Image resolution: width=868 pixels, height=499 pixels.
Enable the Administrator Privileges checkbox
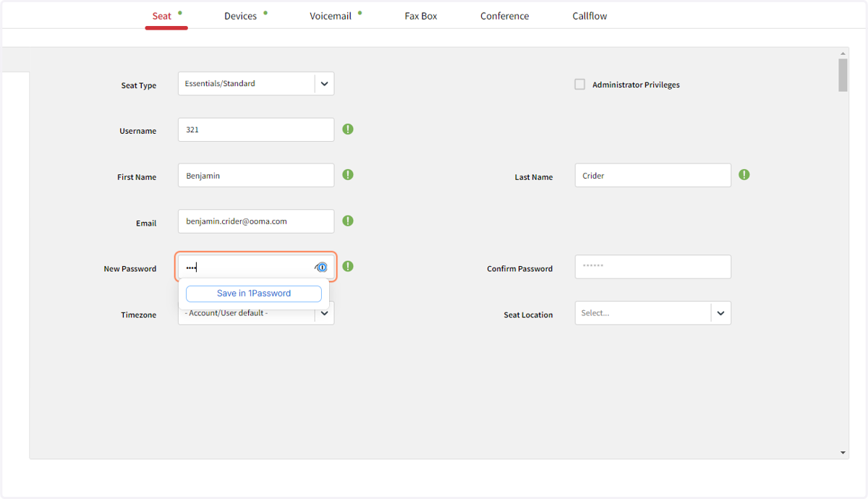pos(579,85)
